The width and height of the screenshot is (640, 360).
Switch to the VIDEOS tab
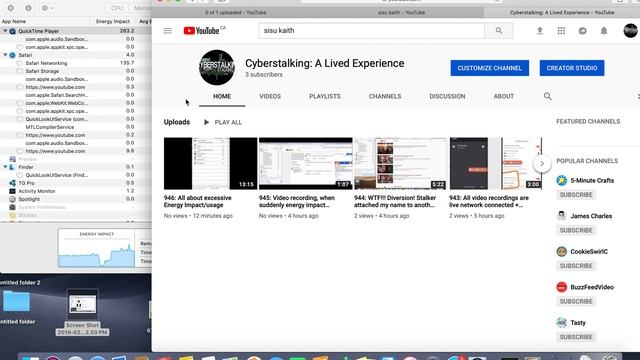tap(270, 96)
